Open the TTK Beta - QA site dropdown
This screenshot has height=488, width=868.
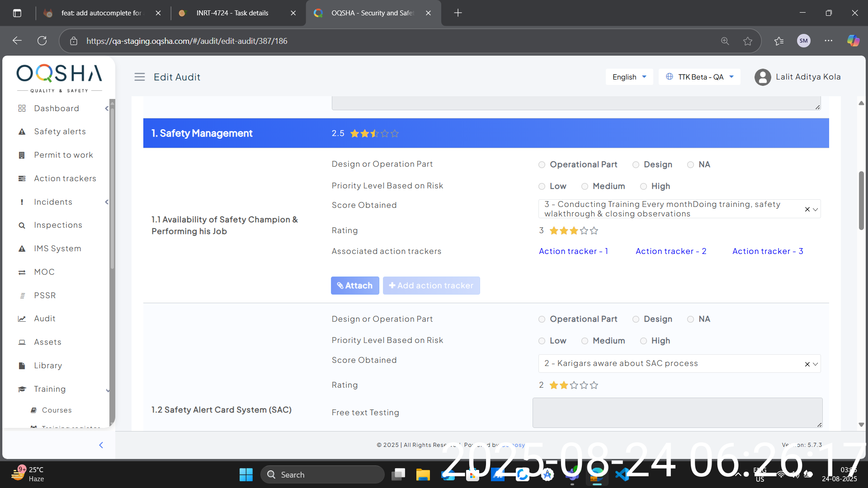coord(699,77)
